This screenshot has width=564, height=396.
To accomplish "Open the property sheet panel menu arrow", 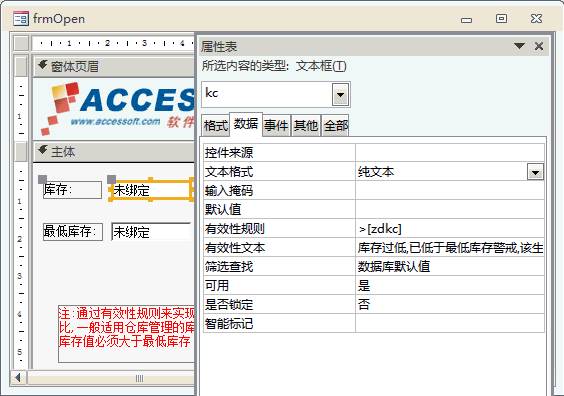I will coord(519,46).
